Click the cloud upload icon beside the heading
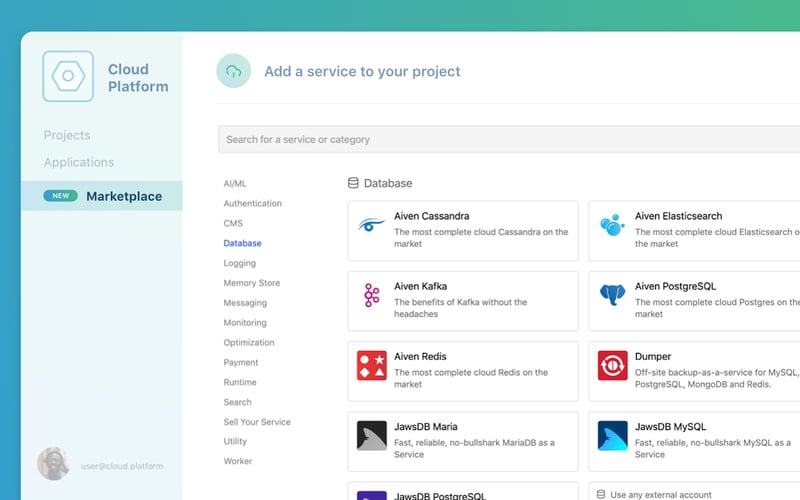800x500 pixels. pyautogui.click(x=234, y=71)
